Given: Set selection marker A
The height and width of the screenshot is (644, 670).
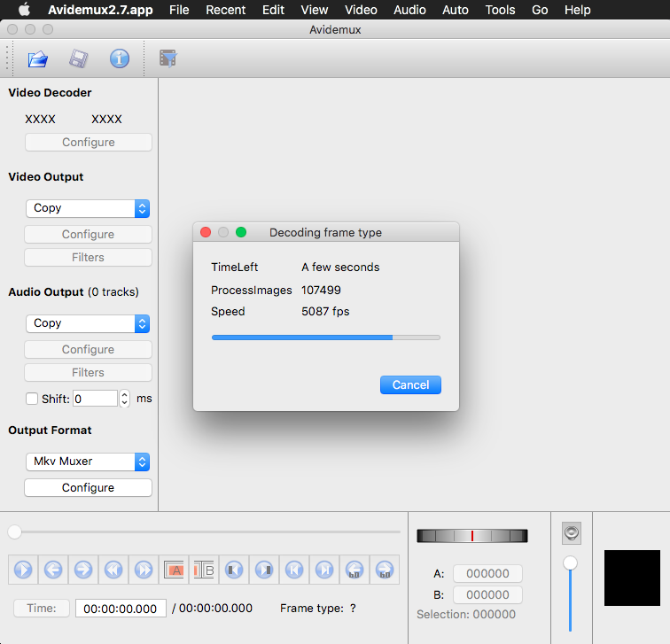Looking at the screenshot, I should coord(174,570).
